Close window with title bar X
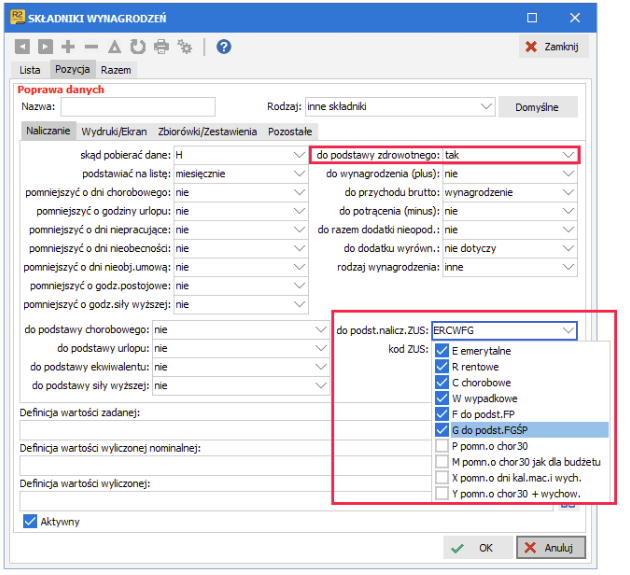630x575 pixels. (x=575, y=18)
